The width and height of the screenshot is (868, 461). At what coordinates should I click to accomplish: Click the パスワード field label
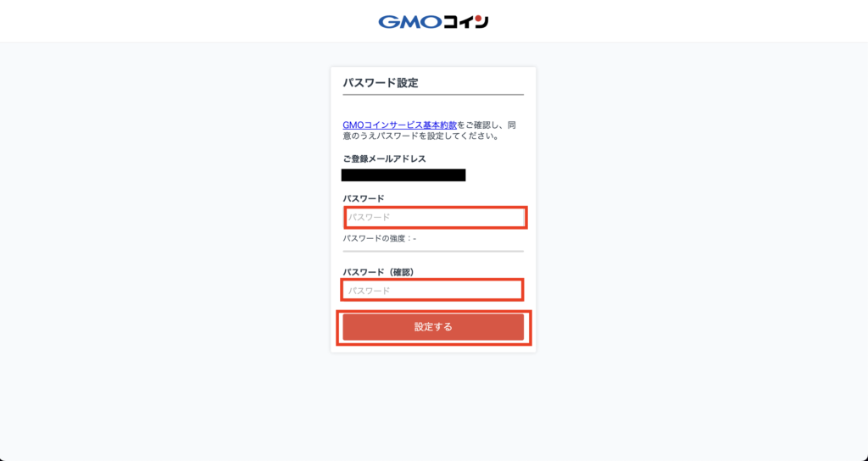point(363,198)
